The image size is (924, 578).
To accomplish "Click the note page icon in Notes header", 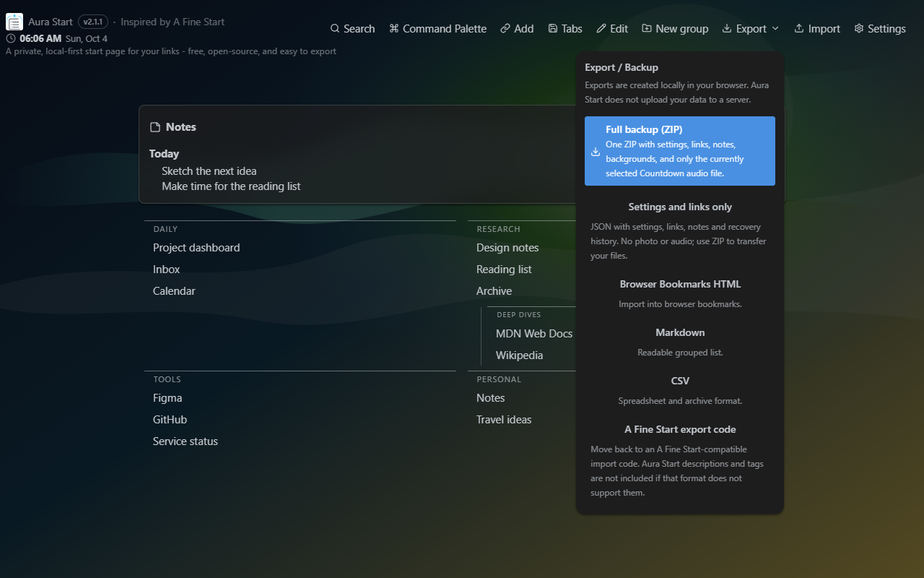I will point(155,127).
